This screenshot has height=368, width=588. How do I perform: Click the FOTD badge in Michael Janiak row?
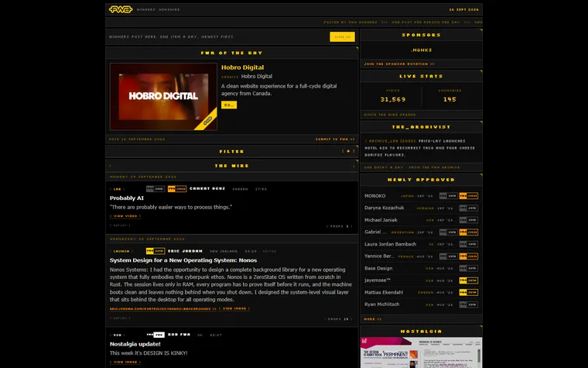pyautogui.click(x=469, y=220)
